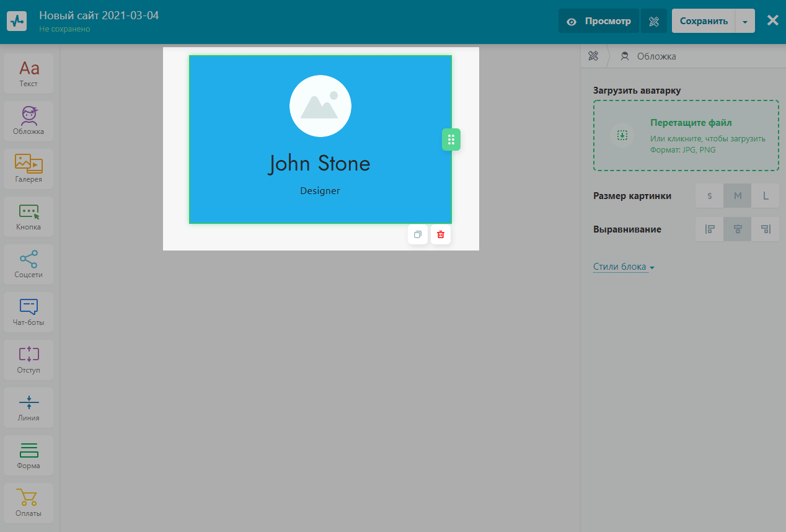This screenshot has width=786, height=532.
Task: Insert the Соцсети block
Action: click(x=29, y=264)
